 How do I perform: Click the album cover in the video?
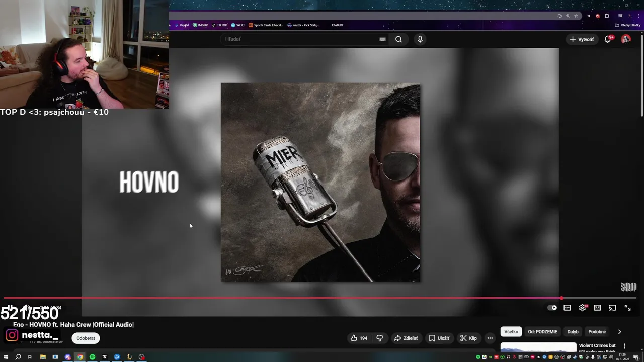point(320,183)
